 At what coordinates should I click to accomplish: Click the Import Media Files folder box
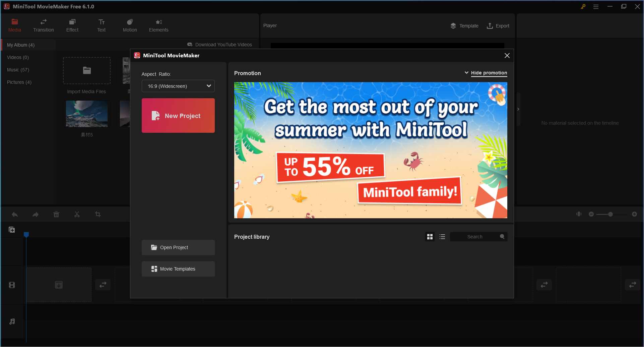[87, 70]
